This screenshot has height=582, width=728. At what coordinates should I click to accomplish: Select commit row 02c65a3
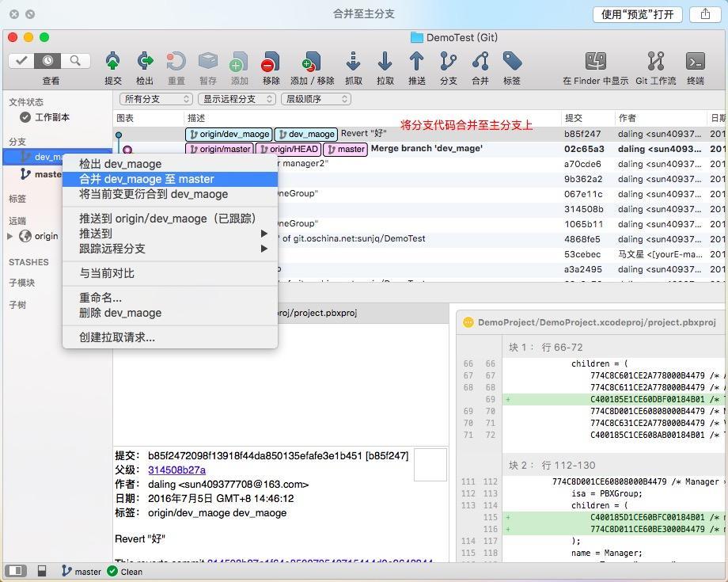419,149
